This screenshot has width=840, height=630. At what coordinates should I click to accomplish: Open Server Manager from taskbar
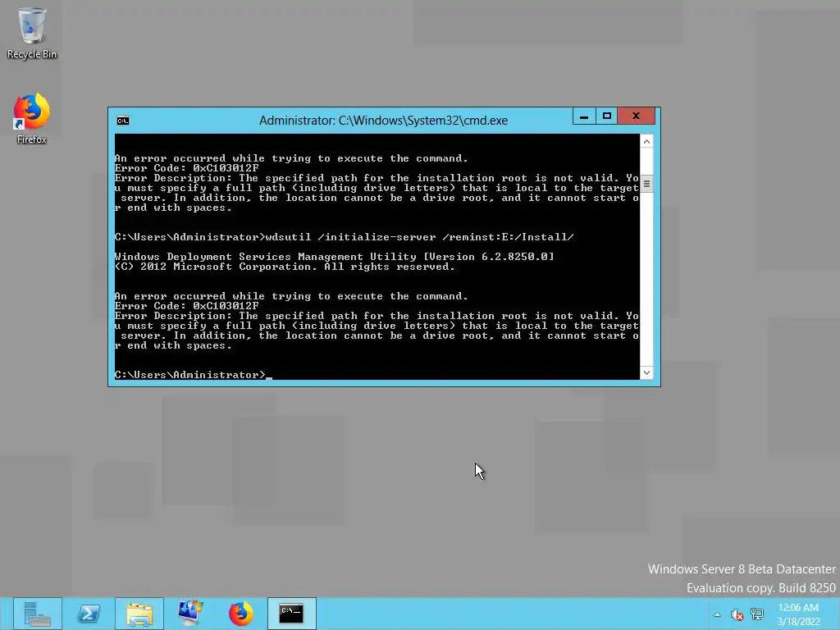[38, 614]
